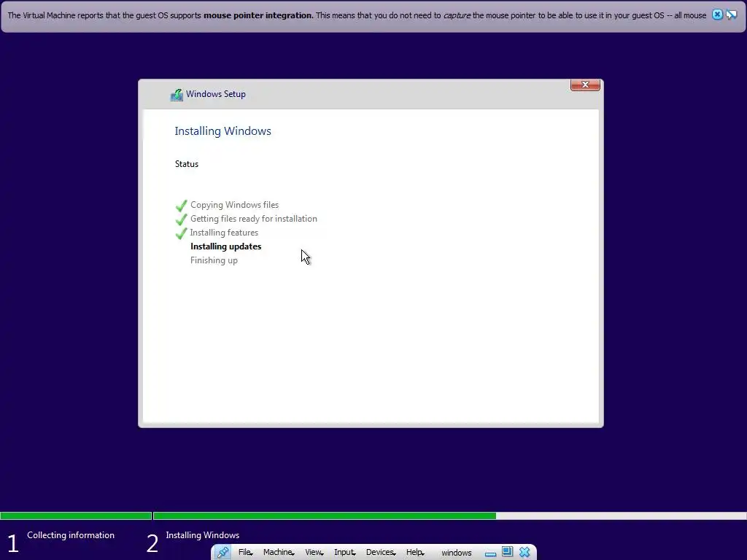
Task: Click checkmark beside Getting files ready
Action: click(181, 219)
